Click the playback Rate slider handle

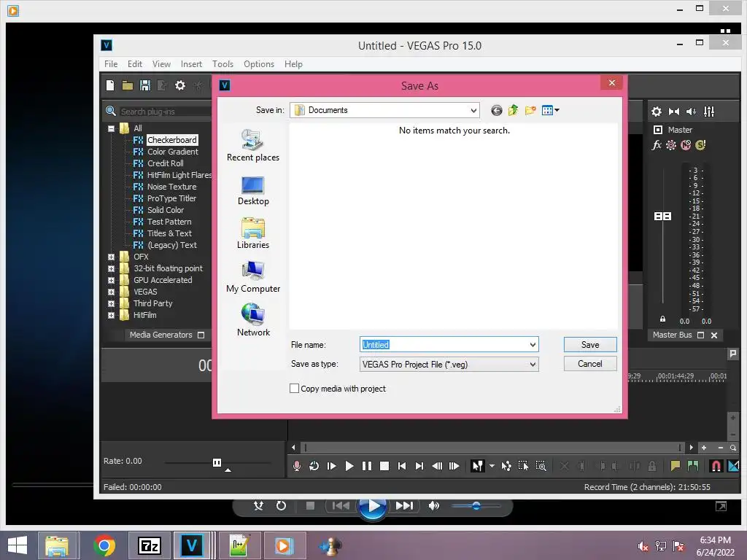point(217,462)
